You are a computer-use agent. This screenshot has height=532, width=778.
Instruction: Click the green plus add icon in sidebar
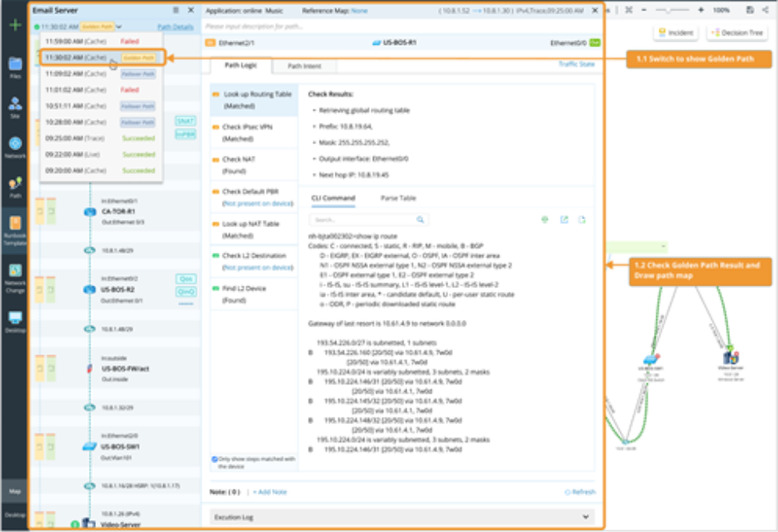pyautogui.click(x=15, y=24)
